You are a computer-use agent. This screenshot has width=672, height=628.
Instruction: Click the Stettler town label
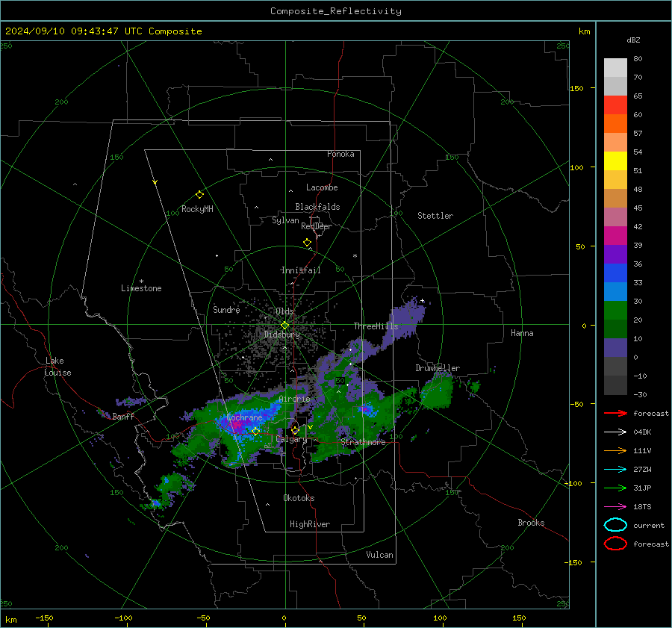pyautogui.click(x=435, y=216)
